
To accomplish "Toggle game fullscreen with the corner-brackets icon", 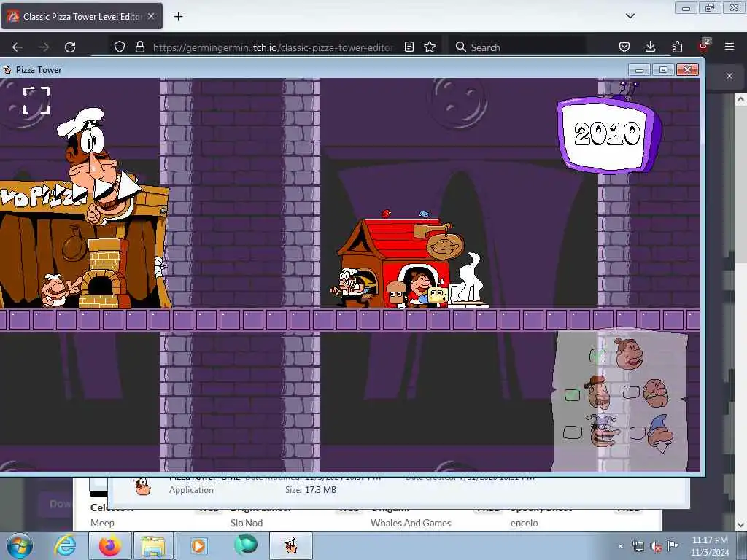I will click(x=36, y=100).
